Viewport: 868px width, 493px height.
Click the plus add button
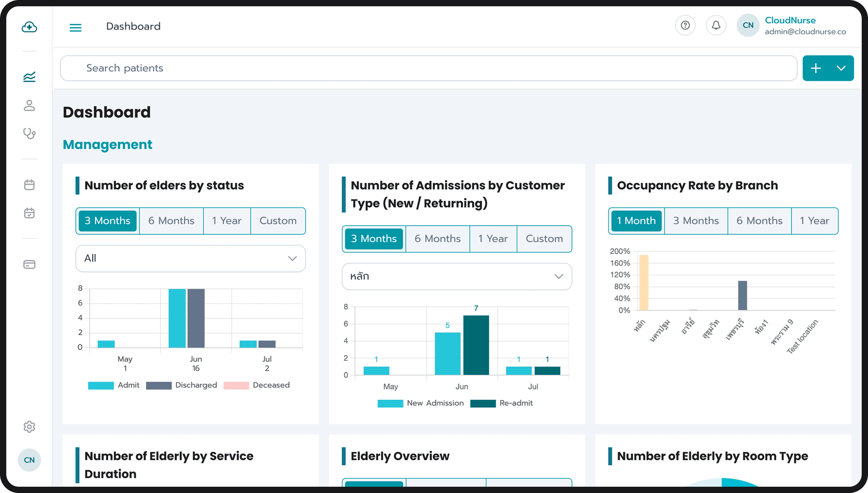tap(816, 68)
